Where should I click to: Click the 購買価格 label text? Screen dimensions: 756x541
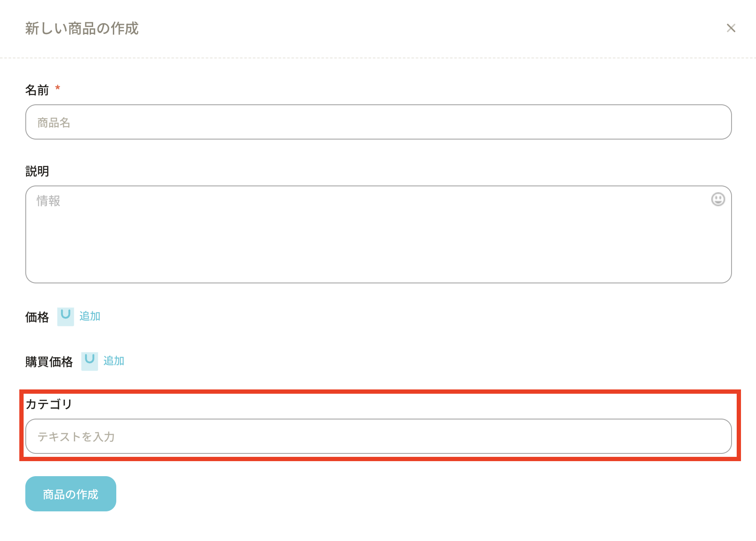pos(49,362)
